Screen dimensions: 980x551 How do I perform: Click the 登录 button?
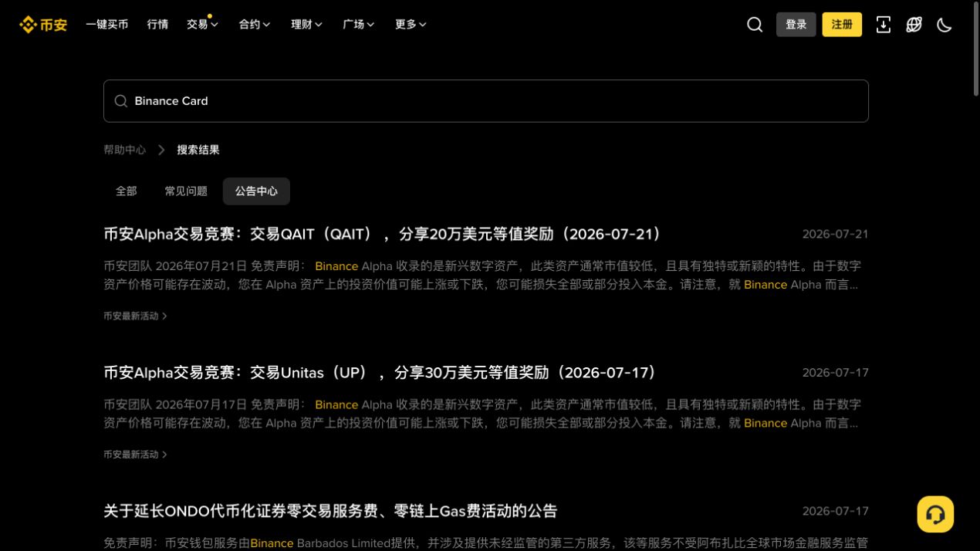point(796,25)
